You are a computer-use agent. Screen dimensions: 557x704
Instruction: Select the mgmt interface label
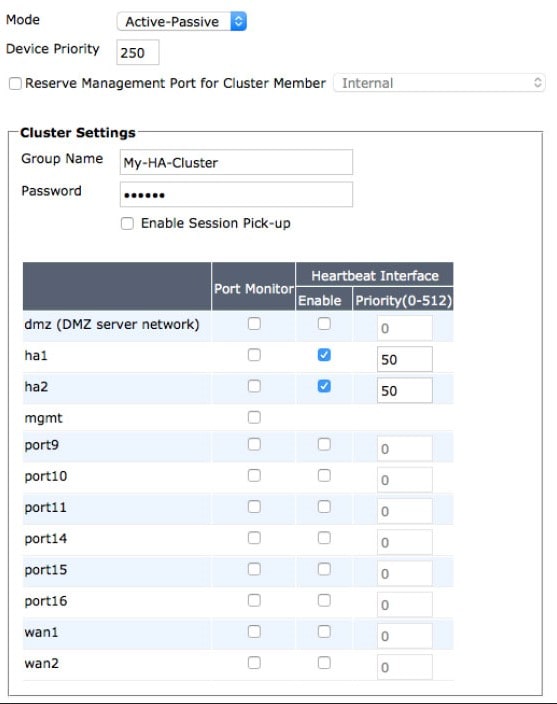click(x=44, y=418)
